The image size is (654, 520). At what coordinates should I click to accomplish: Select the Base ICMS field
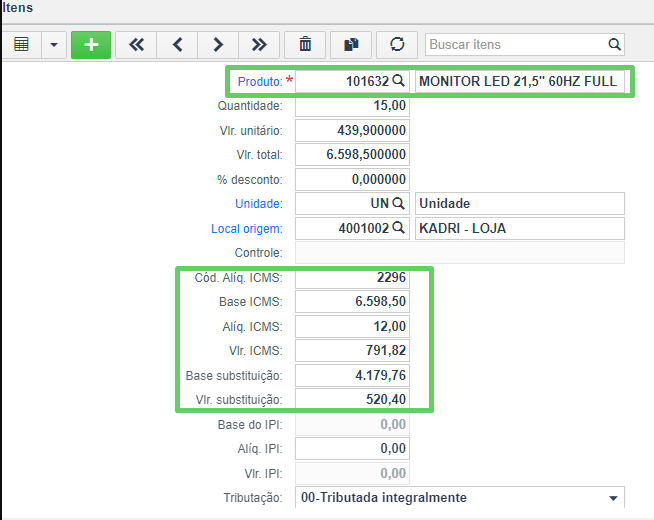point(352,301)
